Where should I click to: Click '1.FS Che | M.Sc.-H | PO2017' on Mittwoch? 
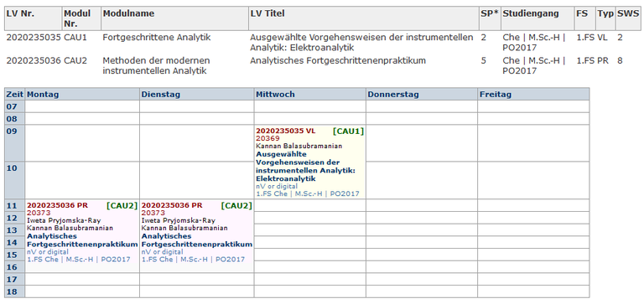[308, 193]
